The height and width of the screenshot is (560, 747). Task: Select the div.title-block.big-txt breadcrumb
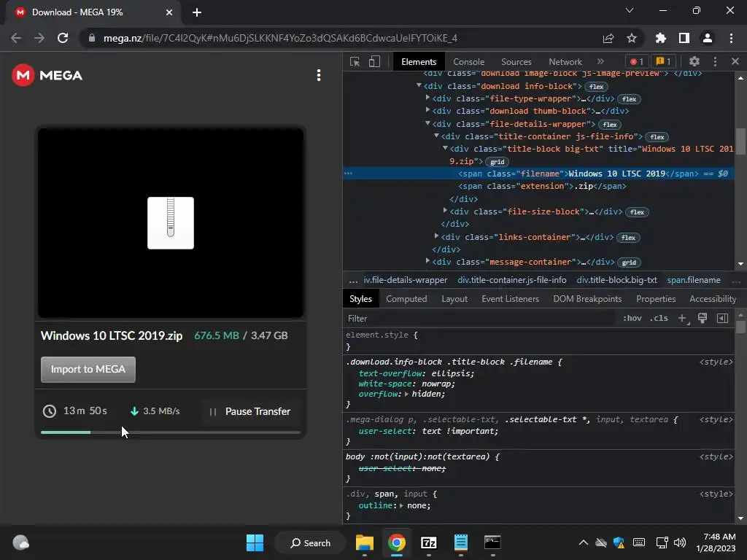coord(616,280)
